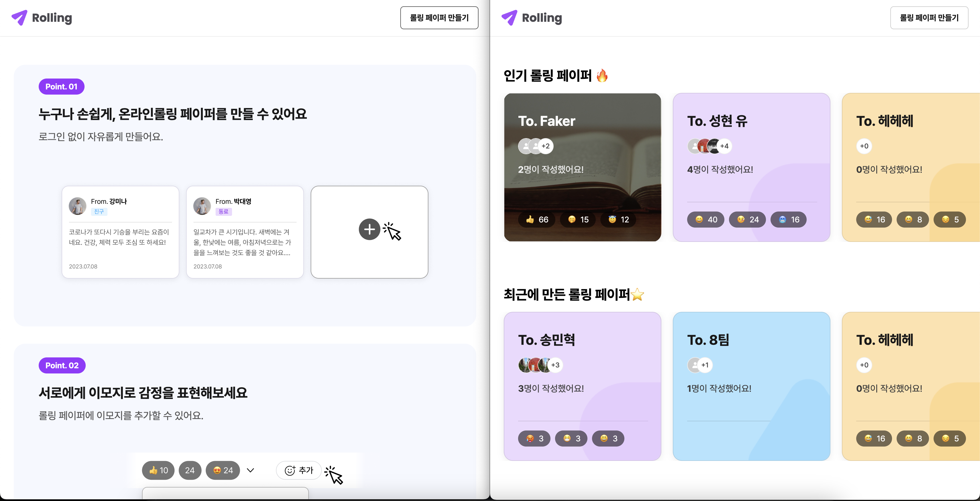Click the 2023.07.08 date on 강미나's card
The image size is (980, 501).
click(83, 266)
